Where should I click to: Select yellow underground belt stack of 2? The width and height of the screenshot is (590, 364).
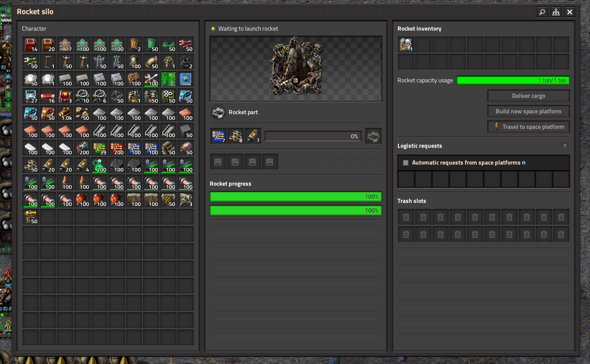134,45
